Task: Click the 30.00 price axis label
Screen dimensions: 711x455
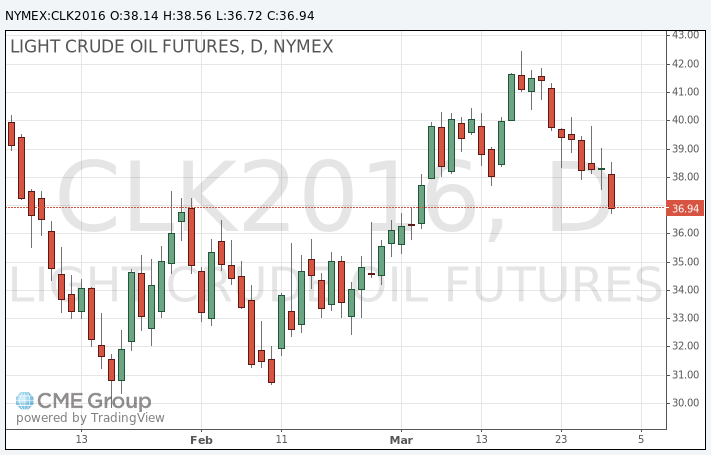Action: (685, 403)
